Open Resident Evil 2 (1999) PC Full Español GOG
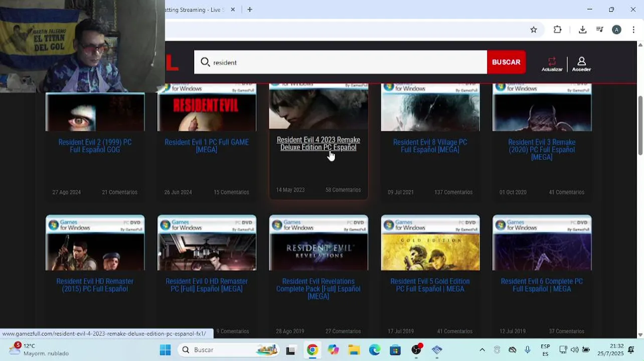The width and height of the screenshot is (644, 361). pos(95,146)
